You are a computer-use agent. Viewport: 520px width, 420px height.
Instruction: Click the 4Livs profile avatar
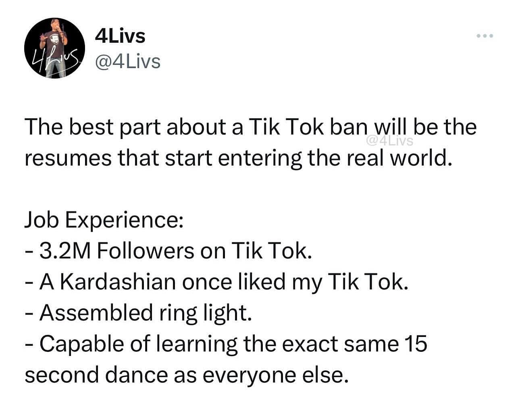tap(54, 48)
